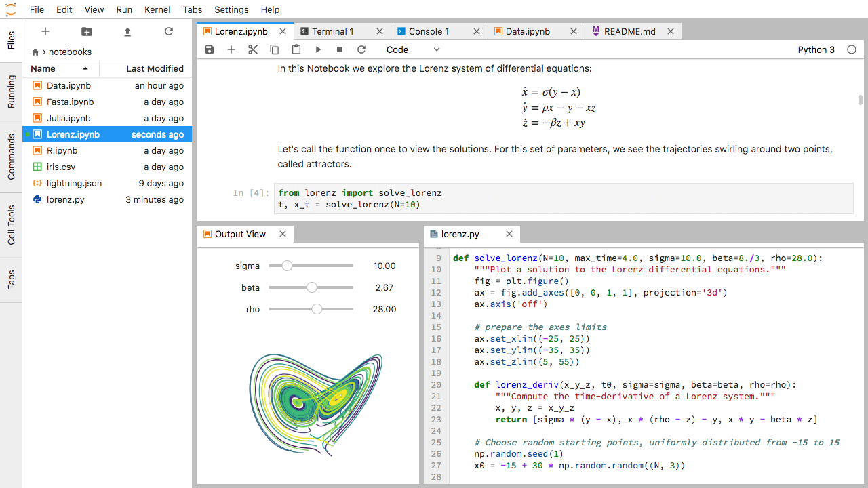Restart the kernel

tap(361, 49)
